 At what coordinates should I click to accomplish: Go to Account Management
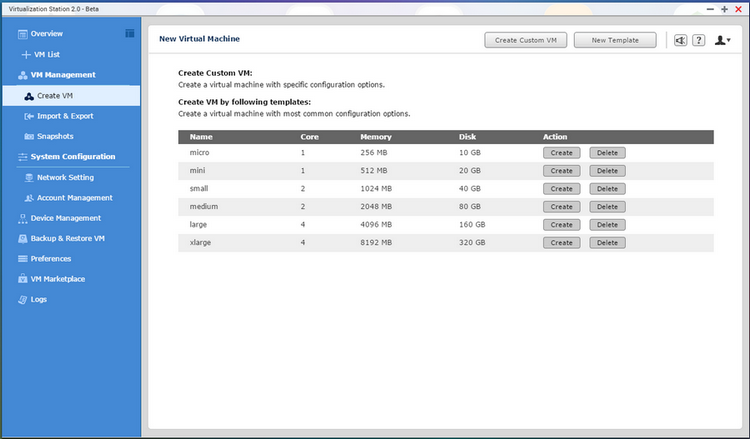click(x=74, y=198)
